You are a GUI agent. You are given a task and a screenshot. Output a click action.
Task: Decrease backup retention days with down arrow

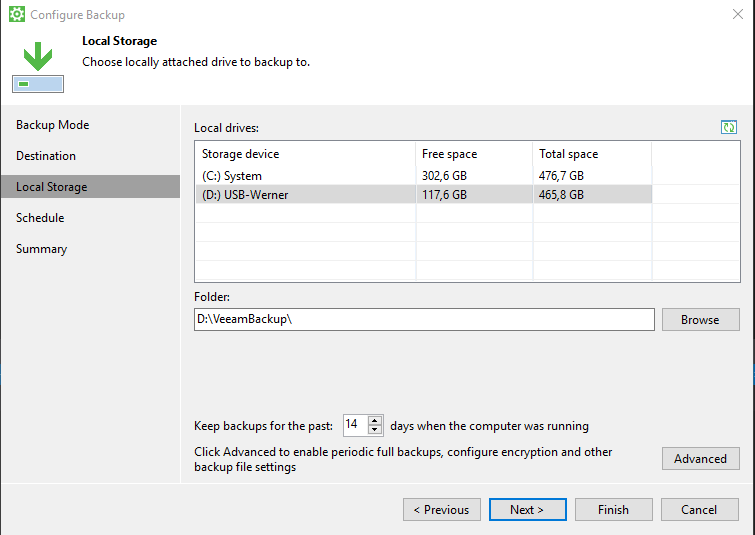(x=375, y=430)
